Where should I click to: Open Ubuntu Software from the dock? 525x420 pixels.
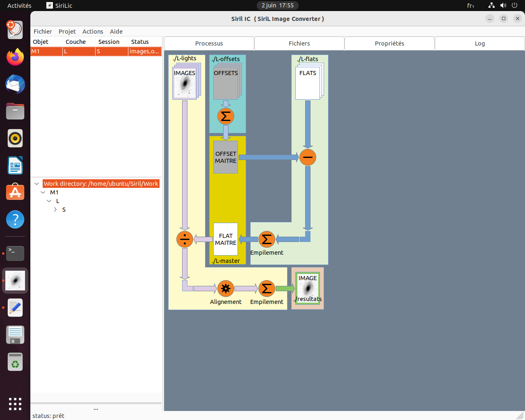[x=15, y=192]
